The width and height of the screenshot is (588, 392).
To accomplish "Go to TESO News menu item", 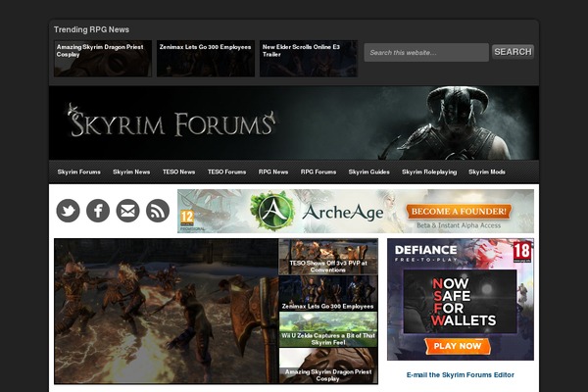I will (x=178, y=171).
